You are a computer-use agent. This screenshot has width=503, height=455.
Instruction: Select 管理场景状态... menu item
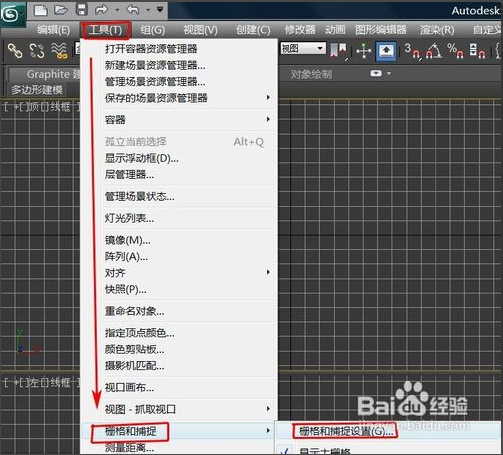pyautogui.click(x=179, y=196)
